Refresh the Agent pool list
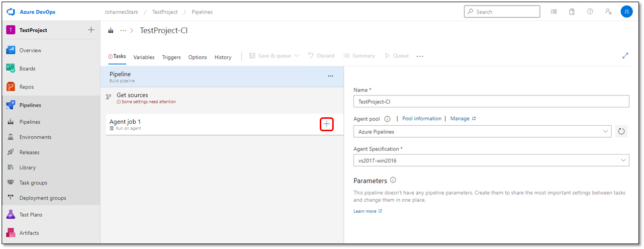This screenshot has width=644, height=249. pos(621,132)
